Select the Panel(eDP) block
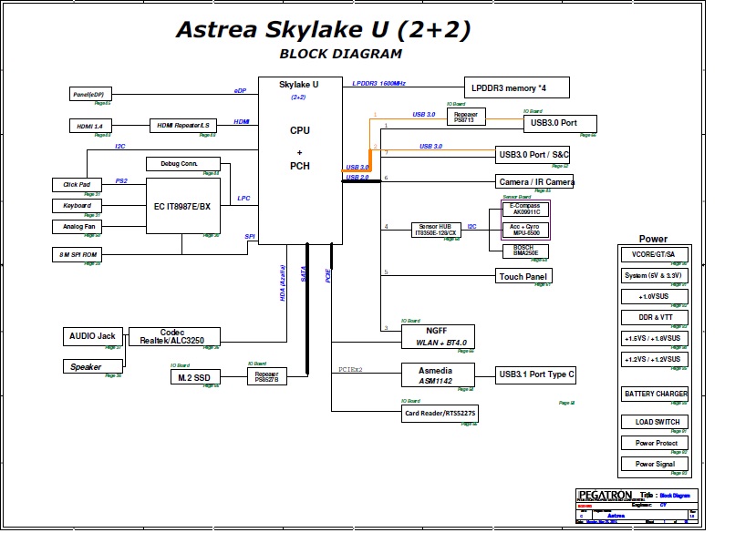Viewport: 756px width, 533px height. click(88, 95)
